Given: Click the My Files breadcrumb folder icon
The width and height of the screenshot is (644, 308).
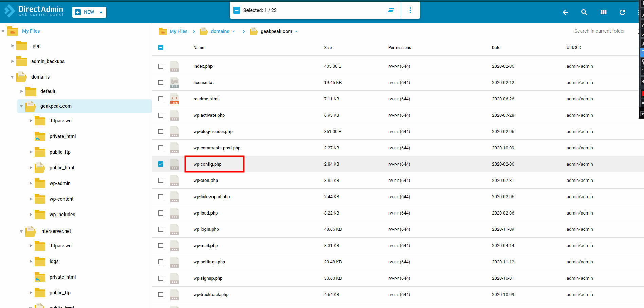Looking at the screenshot, I should [x=163, y=31].
